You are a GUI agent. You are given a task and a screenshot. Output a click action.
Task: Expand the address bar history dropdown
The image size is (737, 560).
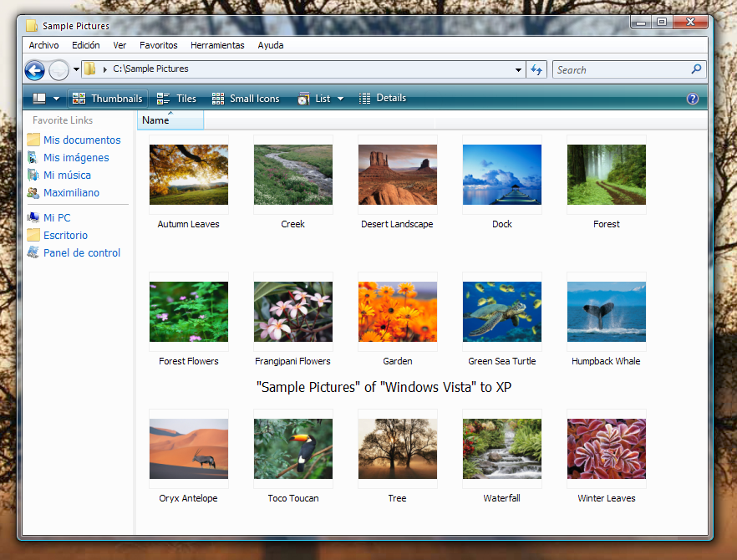(518, 69)
